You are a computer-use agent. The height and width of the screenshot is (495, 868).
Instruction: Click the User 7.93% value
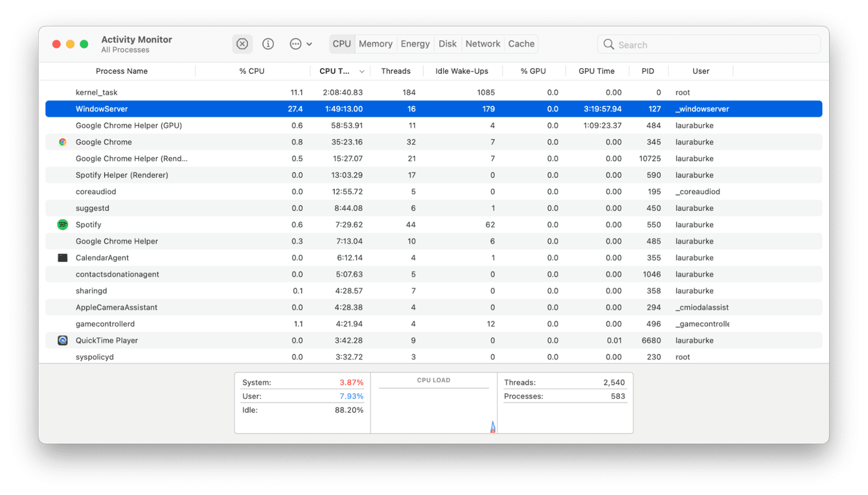(352, 396)
